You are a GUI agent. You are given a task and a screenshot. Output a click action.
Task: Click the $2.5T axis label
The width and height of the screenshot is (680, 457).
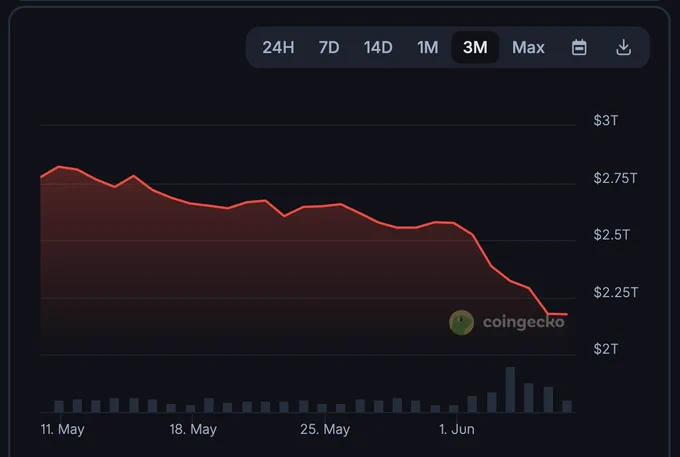[x=611, y=235]
